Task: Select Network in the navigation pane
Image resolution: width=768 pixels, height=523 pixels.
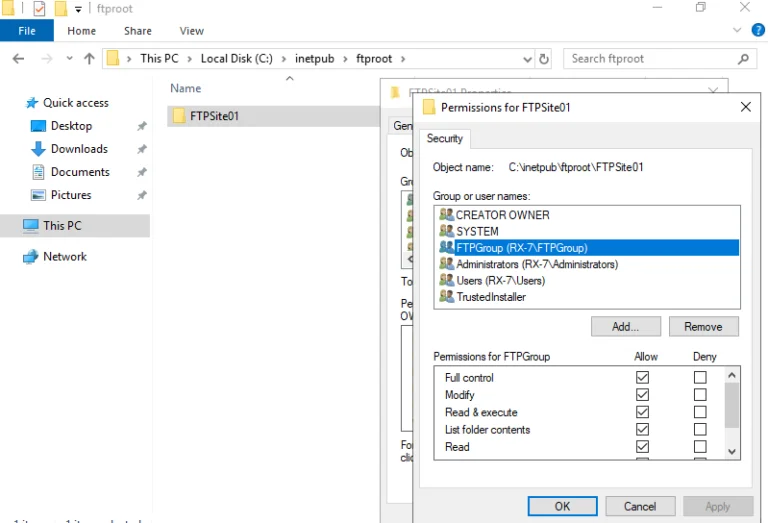Action: coord(65,257)
